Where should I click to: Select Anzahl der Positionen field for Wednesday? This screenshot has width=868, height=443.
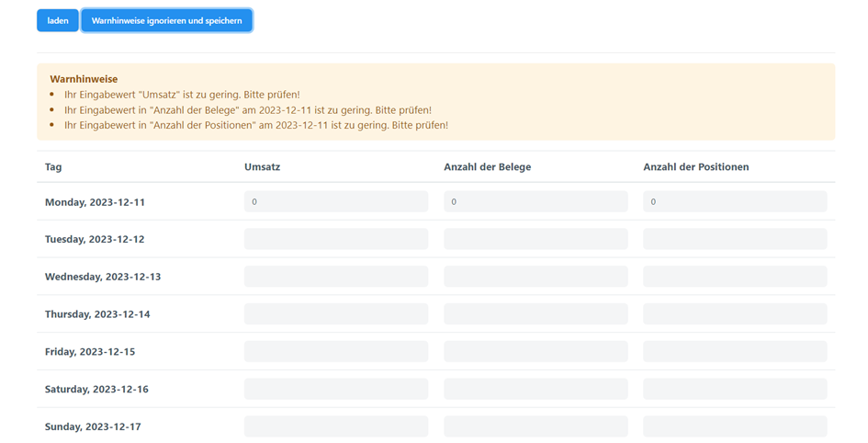(x=735, y=277)
